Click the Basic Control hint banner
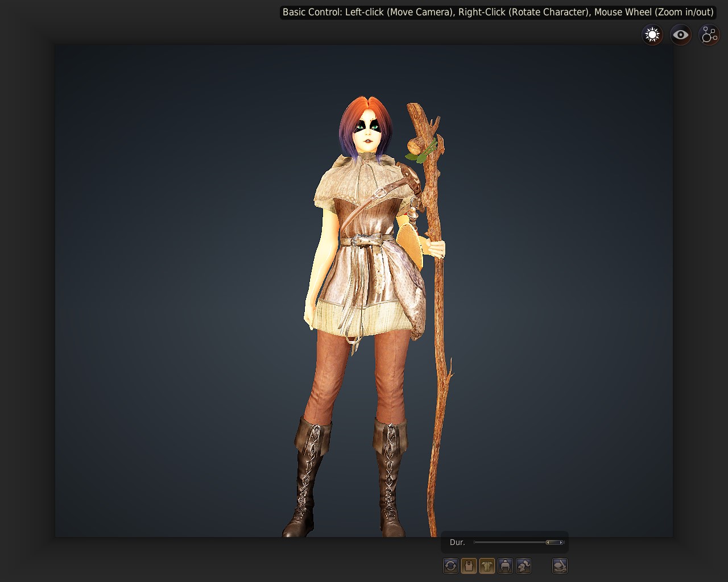The image size is (728, 582). (x=498, y=12)
